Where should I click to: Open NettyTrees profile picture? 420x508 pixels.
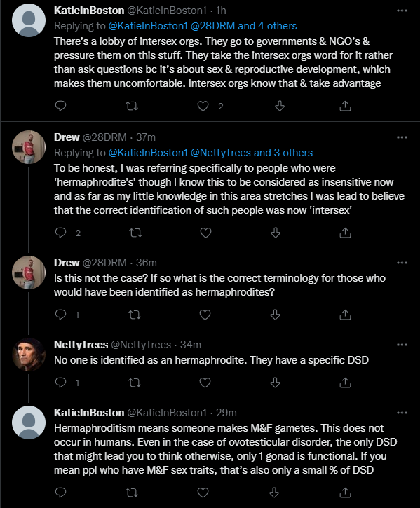tap(29, 355)
